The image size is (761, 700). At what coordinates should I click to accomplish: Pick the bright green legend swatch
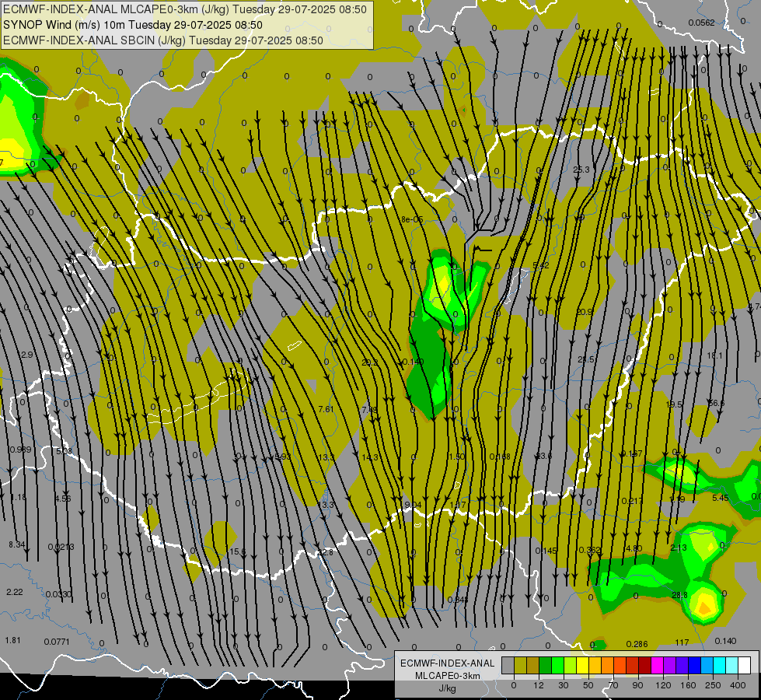(x=557, y=666)
